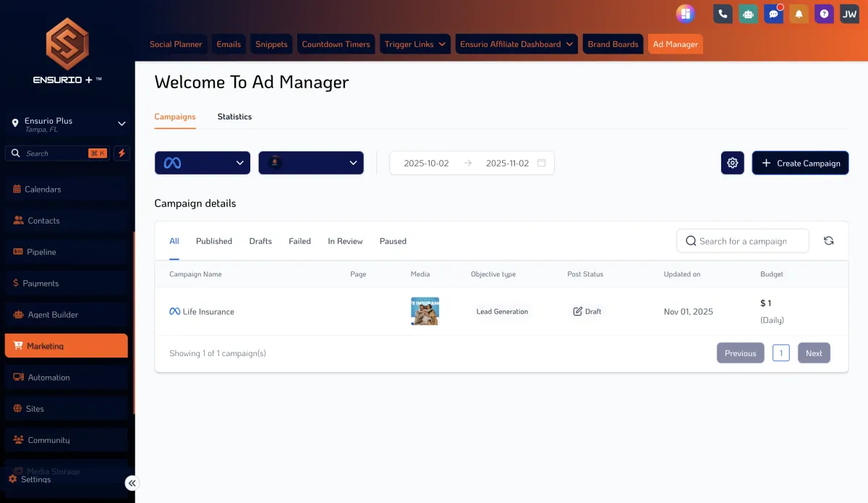
Task: Click the Create Campaign button
Action: click(x=800, y=163)
